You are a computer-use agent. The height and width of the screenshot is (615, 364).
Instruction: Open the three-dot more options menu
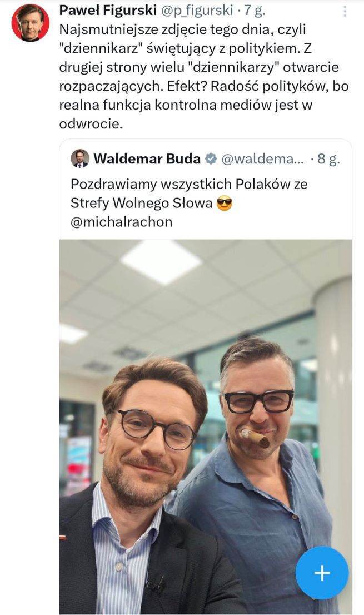[x=345, y=11]
